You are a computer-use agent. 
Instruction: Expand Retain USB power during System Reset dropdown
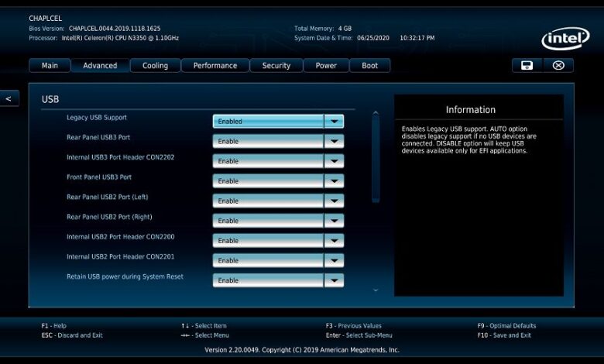click(278, 280)
